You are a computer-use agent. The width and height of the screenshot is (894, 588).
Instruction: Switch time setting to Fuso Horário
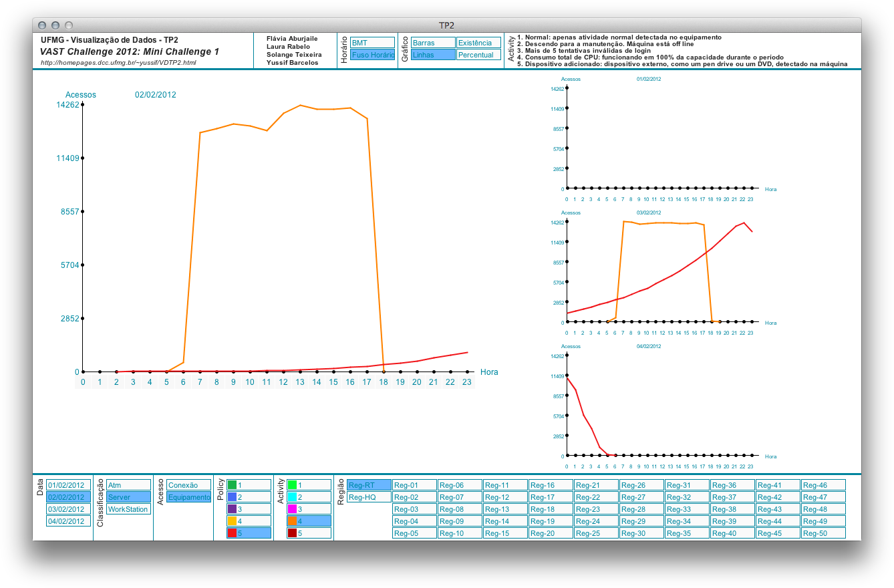tap(372, 55)
